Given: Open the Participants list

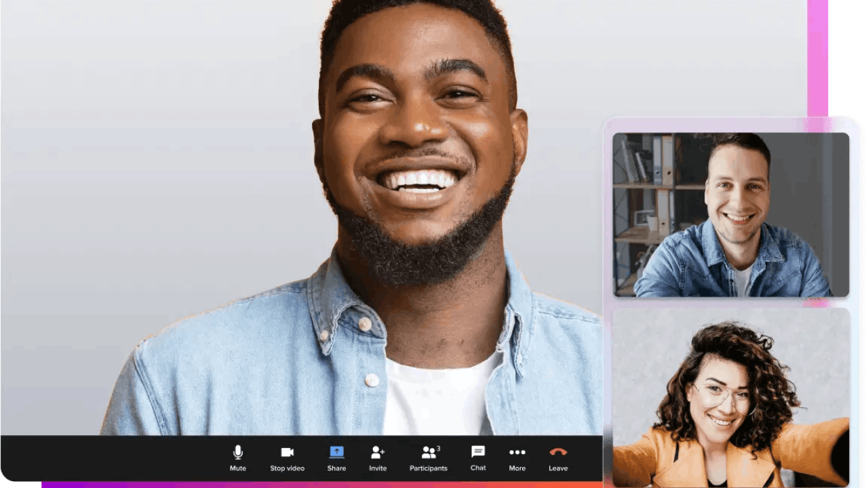Looking at the screenshot, I should coord(429,458).
